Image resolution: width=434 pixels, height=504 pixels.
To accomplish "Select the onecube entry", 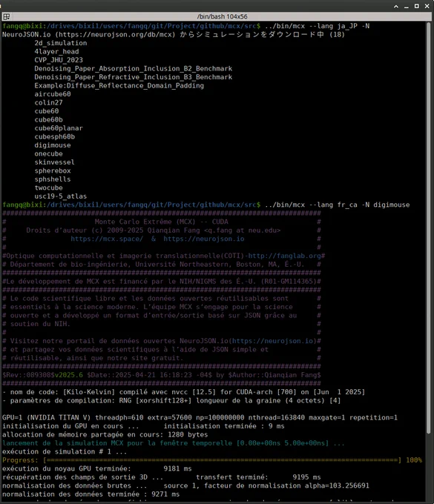I will click(48, 153).
